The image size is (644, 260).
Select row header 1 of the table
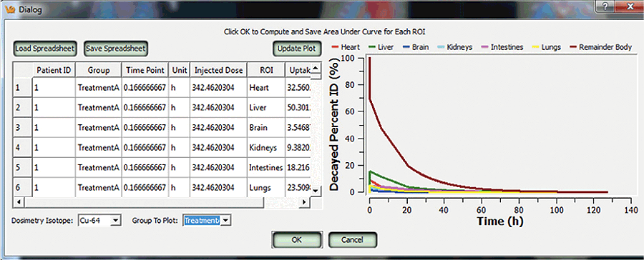pos(22,87)
